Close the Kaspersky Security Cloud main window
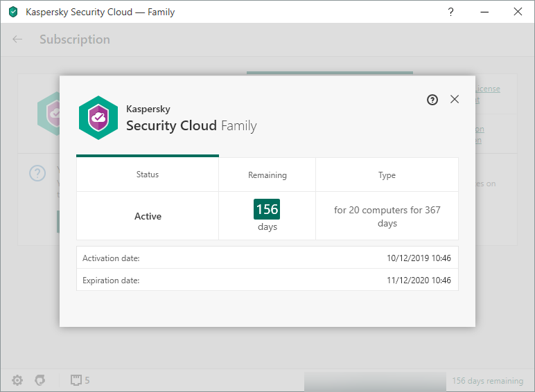 click(518, 12)
